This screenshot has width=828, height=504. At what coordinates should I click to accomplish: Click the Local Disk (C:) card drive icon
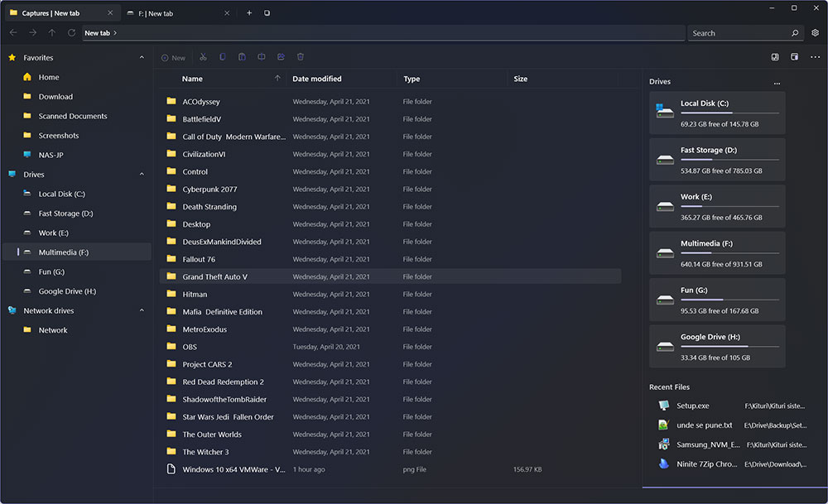click(665, 111)
